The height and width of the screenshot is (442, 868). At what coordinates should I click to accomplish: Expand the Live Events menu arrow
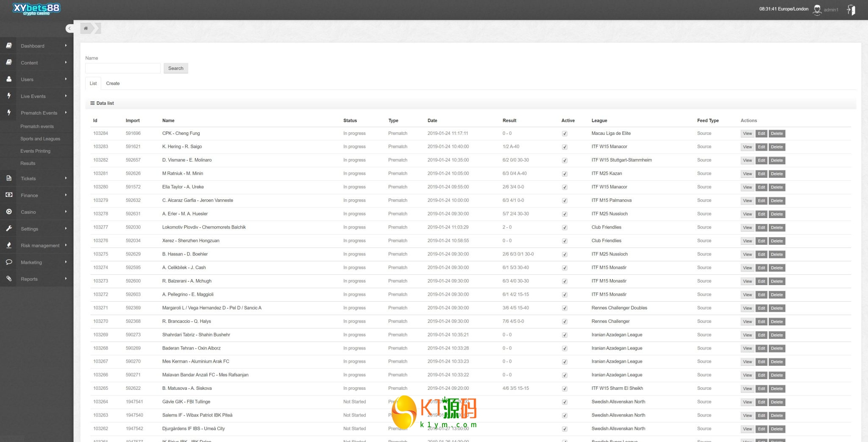66,96
